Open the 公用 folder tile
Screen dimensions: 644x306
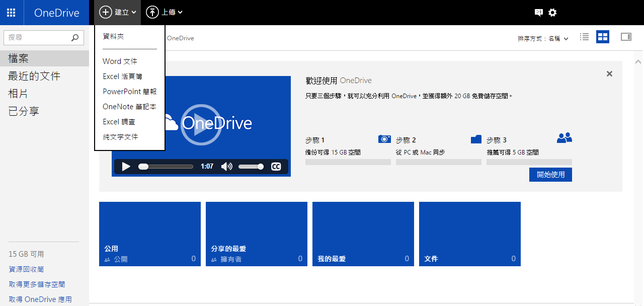tap(150, 234)
